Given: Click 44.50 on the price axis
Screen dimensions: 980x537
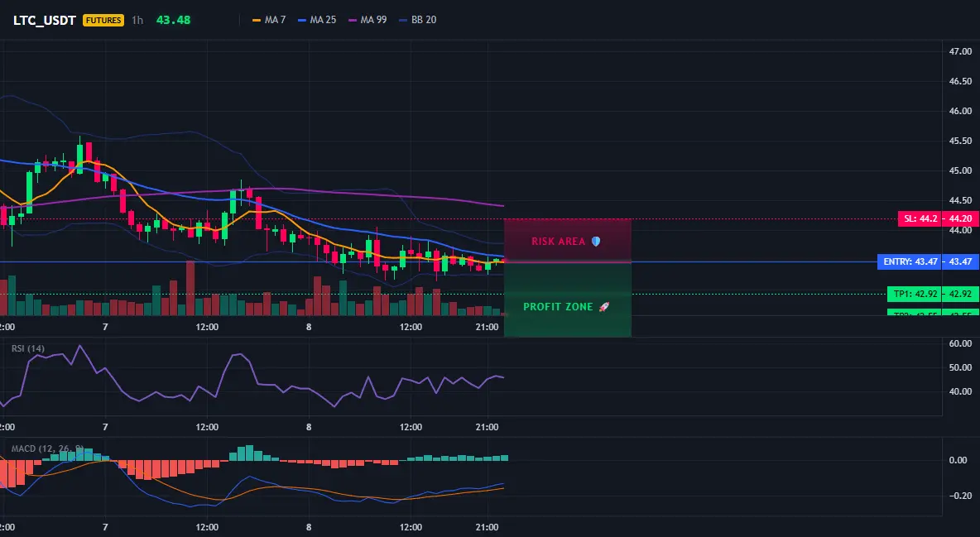Looking at the screenshot, I should pos(960,200).
